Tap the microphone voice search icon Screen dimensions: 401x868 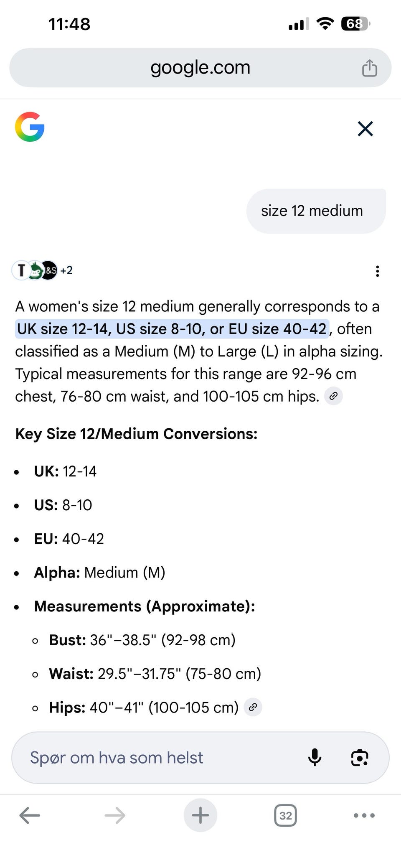(x=315, y=757)
